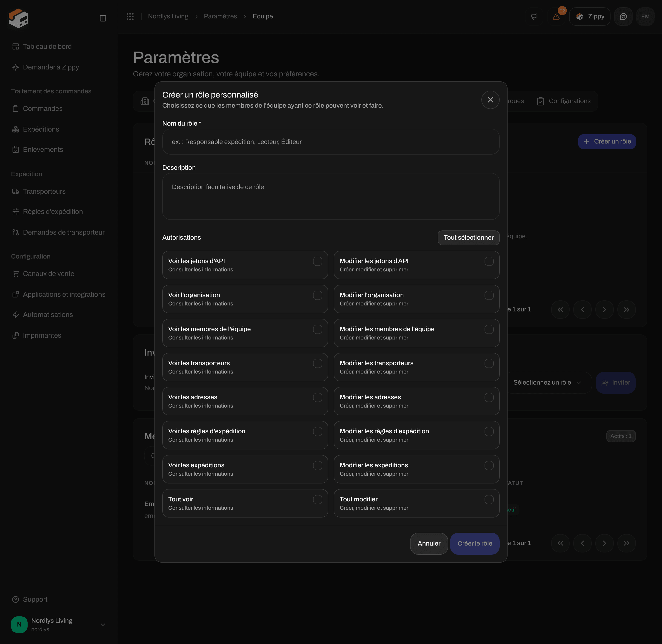Enable Voir les membres de l'équipe
Viewport: 662px width, 644px height.
point(317,329)
